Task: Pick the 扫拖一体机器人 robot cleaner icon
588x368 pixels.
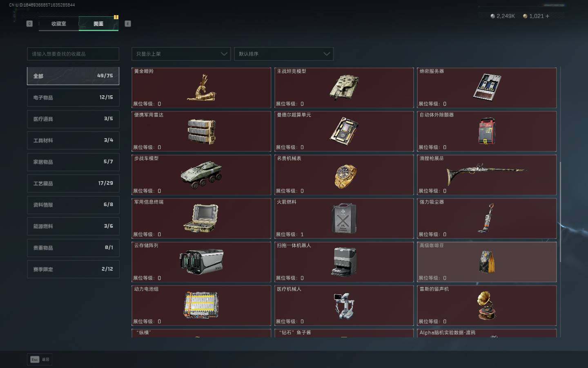Action: click(344, 262)
